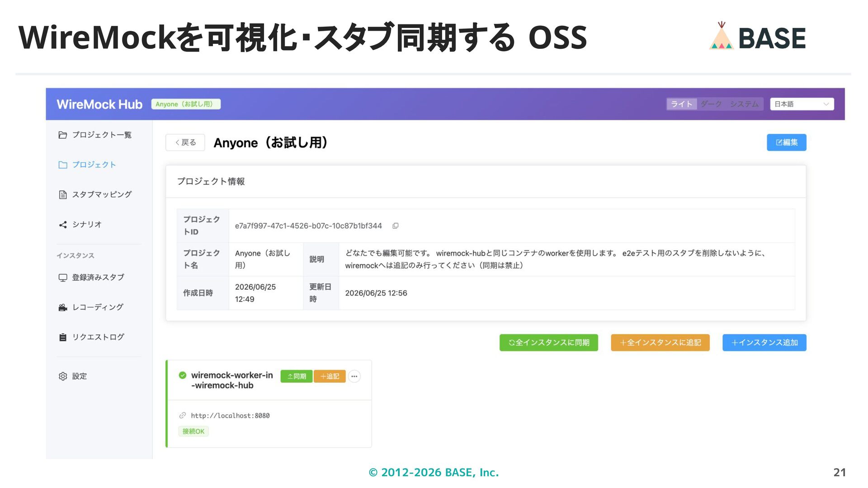Screen dimensions: 868x488
Task: Select the ライト theme option
Action: click(x=682, y=104)
